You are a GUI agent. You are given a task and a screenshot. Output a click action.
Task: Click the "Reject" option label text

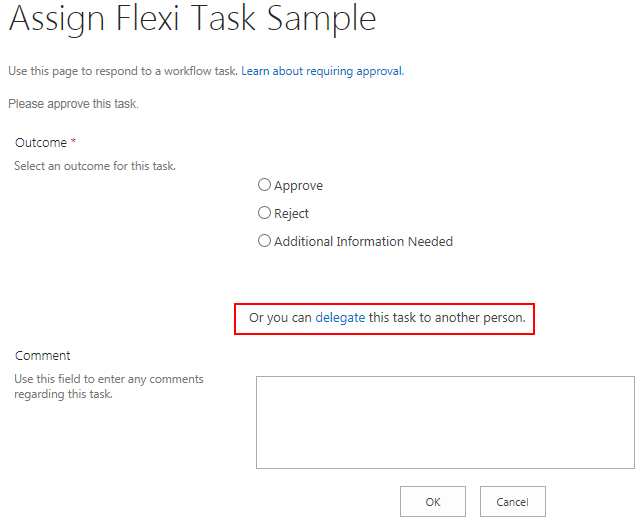click(291, 214)
